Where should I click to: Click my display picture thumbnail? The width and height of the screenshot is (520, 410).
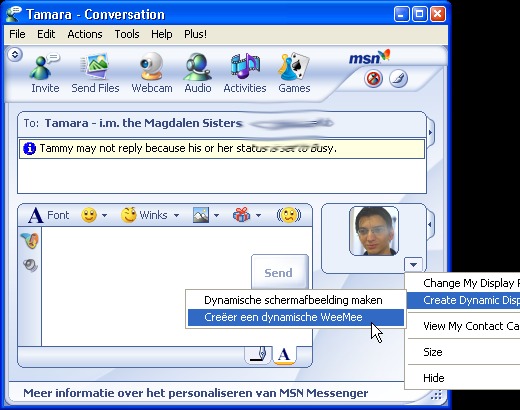click(x=374, y=231)
